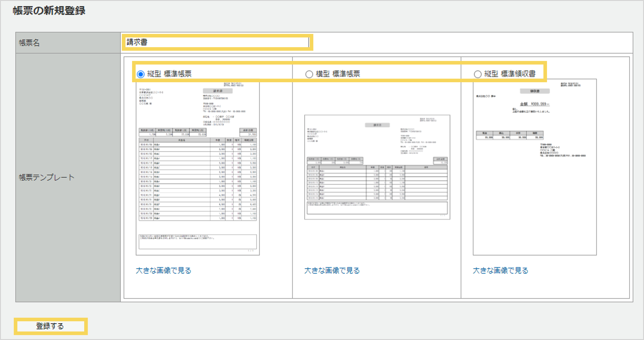
Task: Open 大きな画像で見る under 縦型 標準領収書
Action: [501, 270]
